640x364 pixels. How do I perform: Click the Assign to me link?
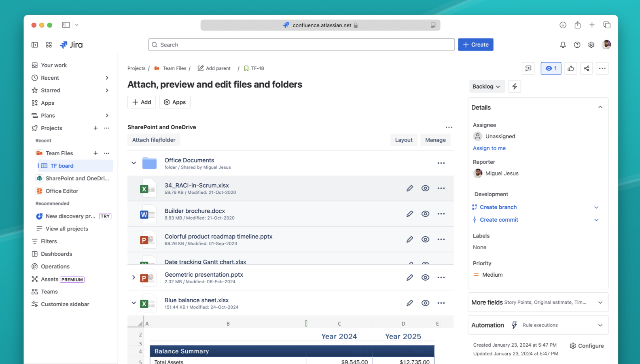coord(489,148)
